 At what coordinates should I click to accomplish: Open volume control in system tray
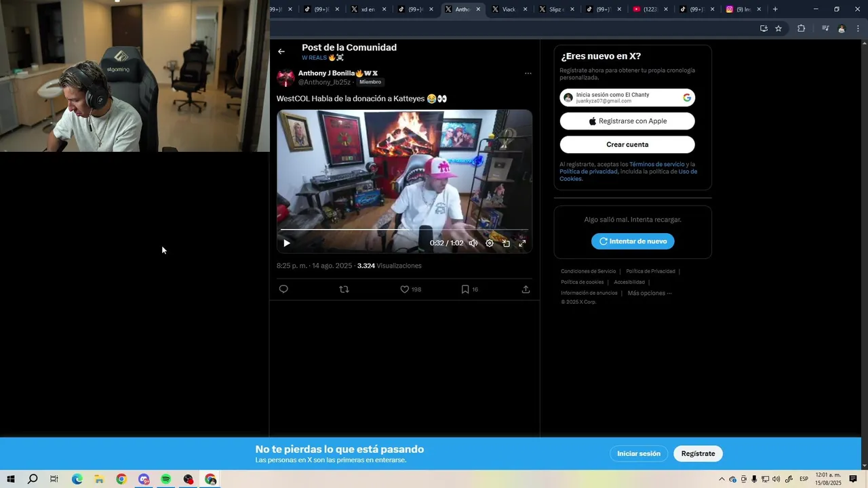776,479
